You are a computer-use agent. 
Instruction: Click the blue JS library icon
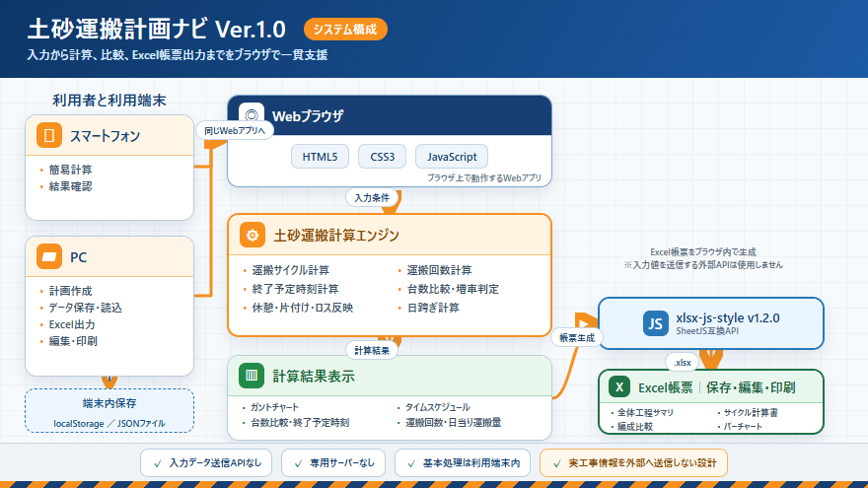[x=655, y=323]
